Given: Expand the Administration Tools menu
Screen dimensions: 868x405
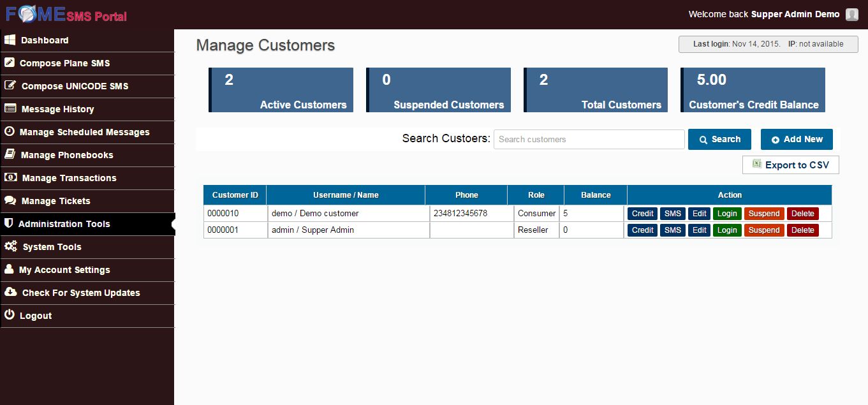Looking at the screenshot, I should [64, 224].
